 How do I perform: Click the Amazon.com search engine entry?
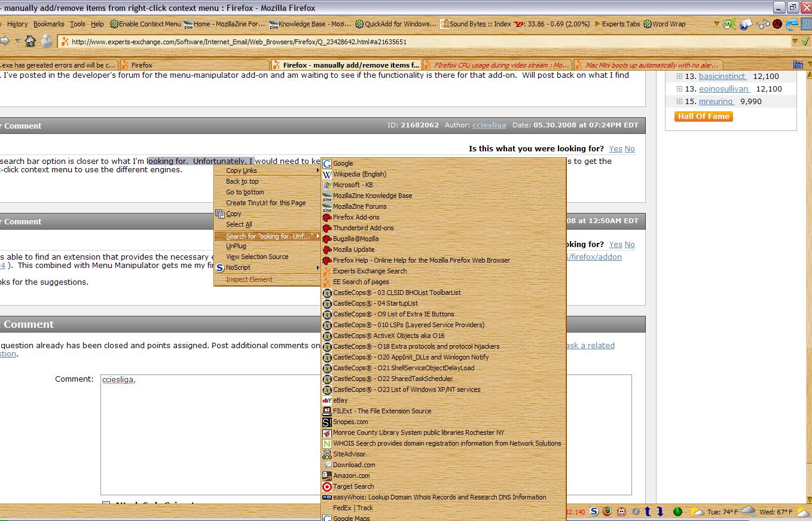point(350,476)
